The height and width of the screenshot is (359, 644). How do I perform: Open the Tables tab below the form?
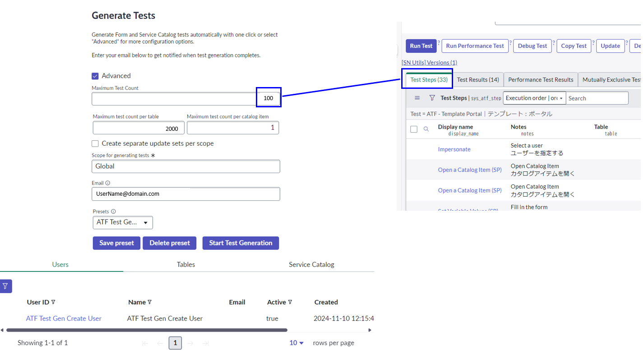pos(186,265)
